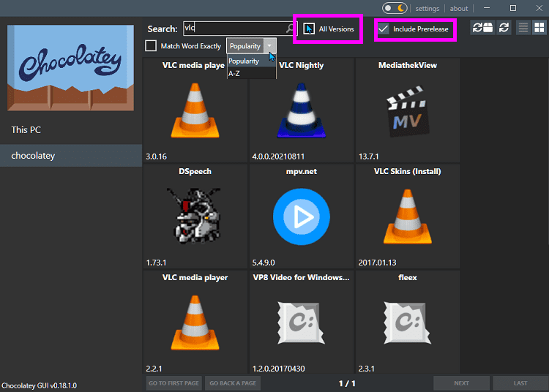Open This PC source
Screen dimensions: 549x392
click(71, 129)
